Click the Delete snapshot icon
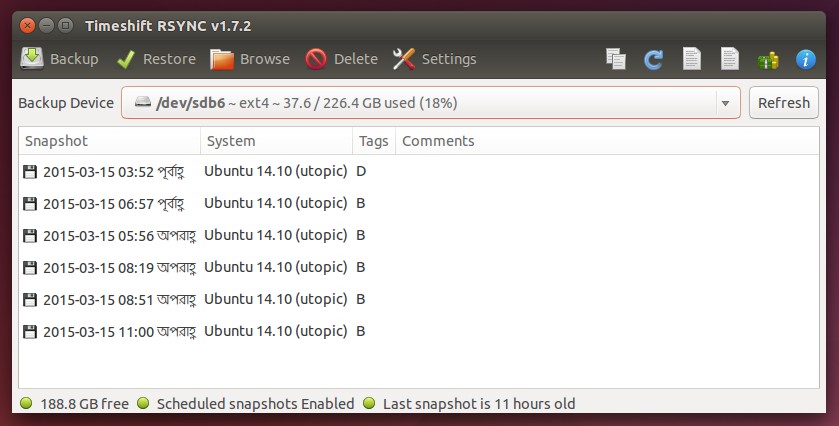839x426 pixels. click(x=316, y=59)
